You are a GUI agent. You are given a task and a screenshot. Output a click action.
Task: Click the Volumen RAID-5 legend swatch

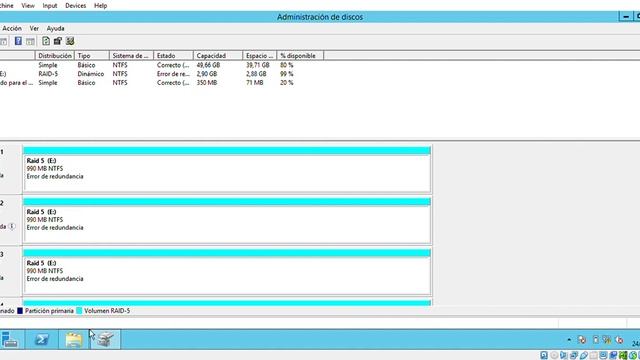[79, 311]
